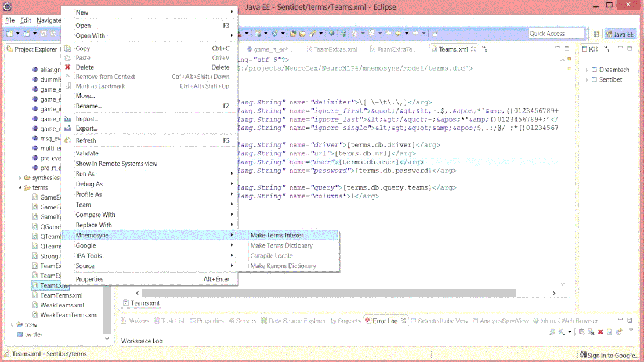This screenshot has width=644, height=362.
Task: Click the editor horizontal scrollbar thumb
Action: (x=328, y=293)
